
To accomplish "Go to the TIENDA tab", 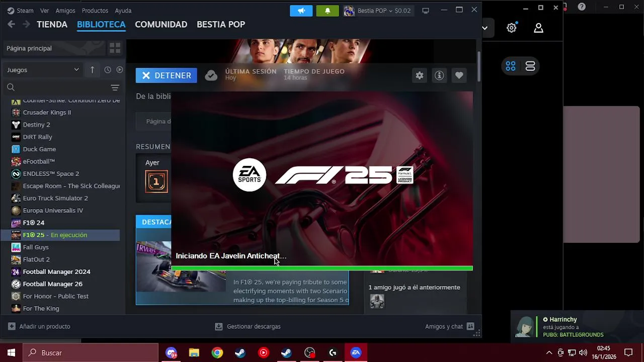I will click(52, 24).
